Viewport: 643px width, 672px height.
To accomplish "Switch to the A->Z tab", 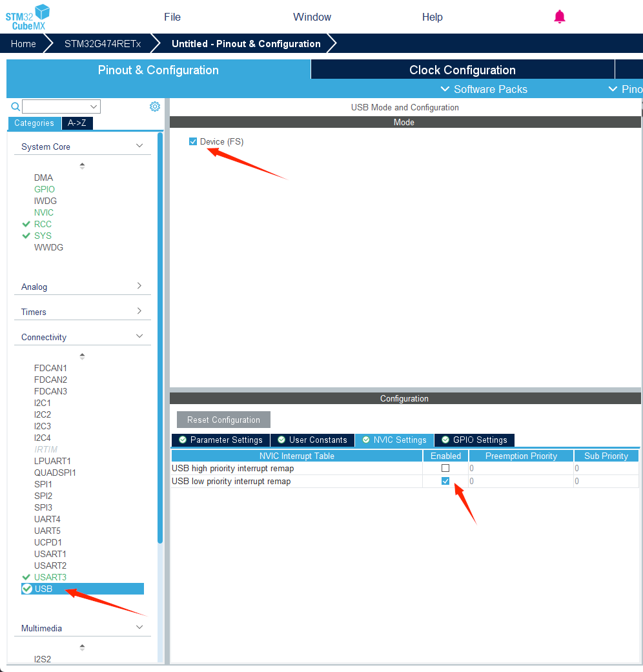I will (x=77, y=123).
